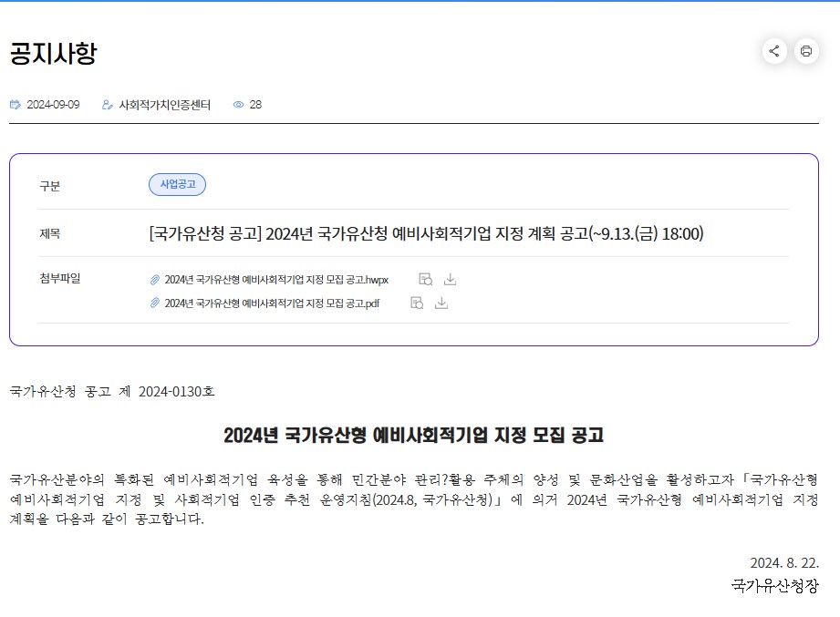The width and height of the screenshot is (840, 617).
Task: Click the author icon beside 사회적가치인증센터
Action: click(109, 104)
